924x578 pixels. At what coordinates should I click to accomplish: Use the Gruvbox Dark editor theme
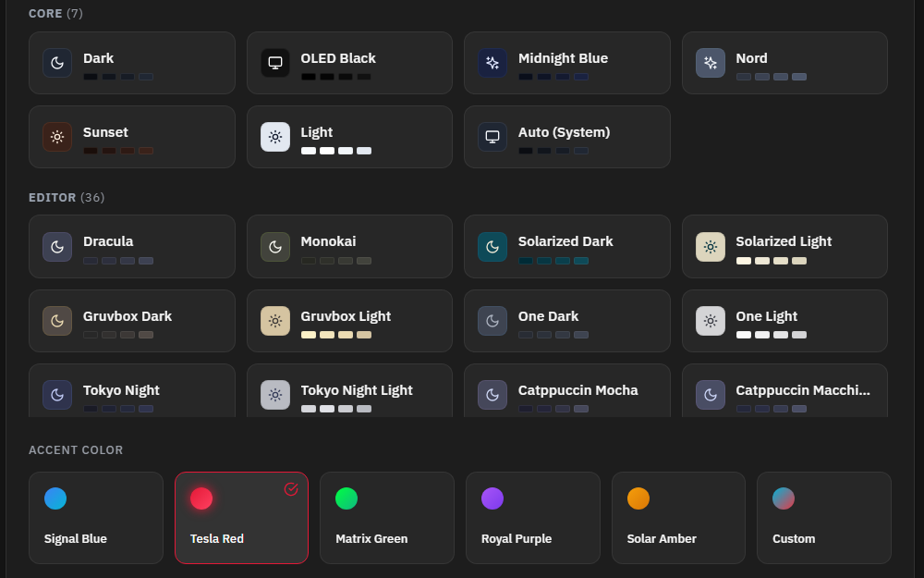(132, 321)
